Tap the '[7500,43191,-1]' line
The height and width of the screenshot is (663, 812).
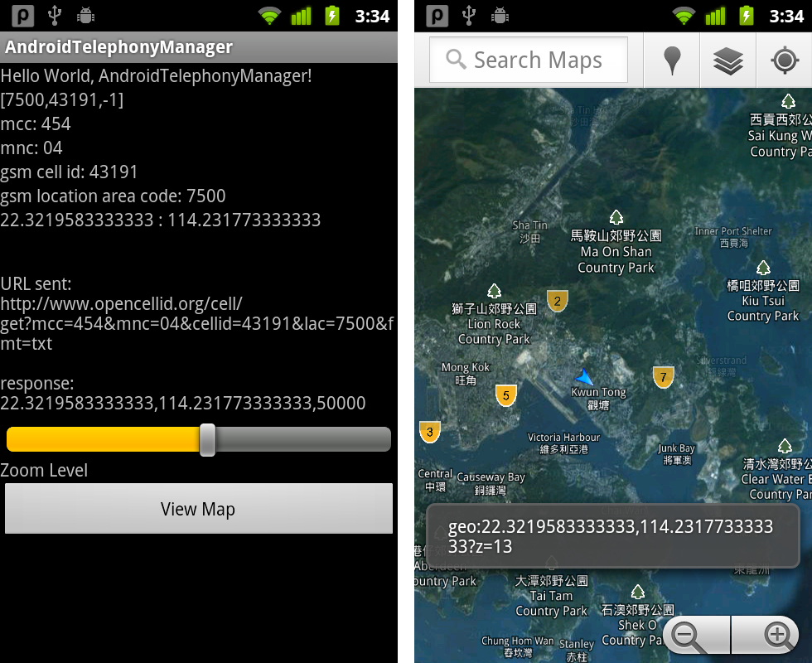[61, 100]
